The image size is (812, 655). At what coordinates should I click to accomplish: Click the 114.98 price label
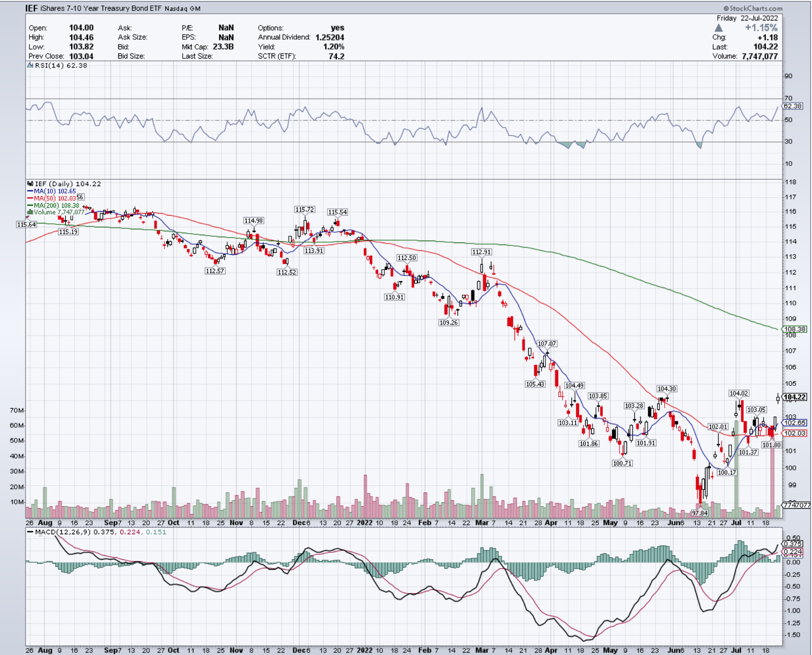(253, 220)
